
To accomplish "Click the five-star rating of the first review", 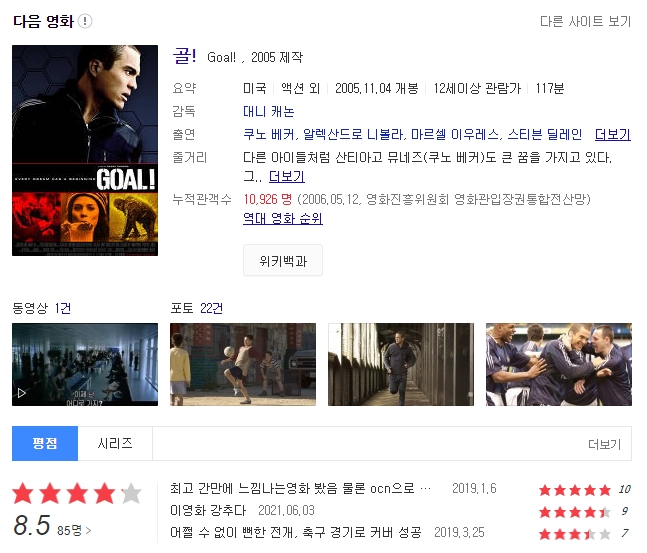I will (575, 490).
